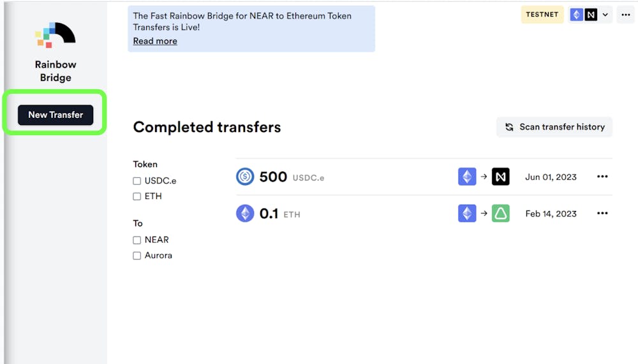The image size is (638, 364).
Task: Click Scan transfer history button
Action: tap(554, 127)
